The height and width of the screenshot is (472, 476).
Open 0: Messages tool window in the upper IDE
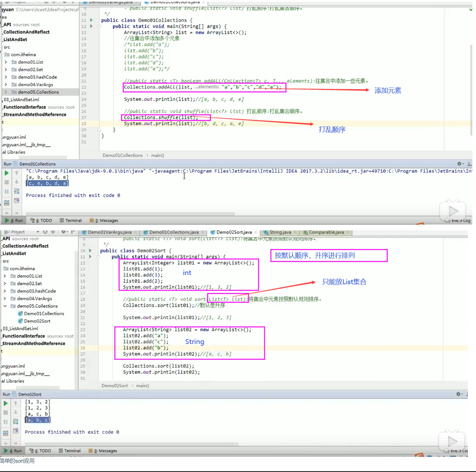104,221
